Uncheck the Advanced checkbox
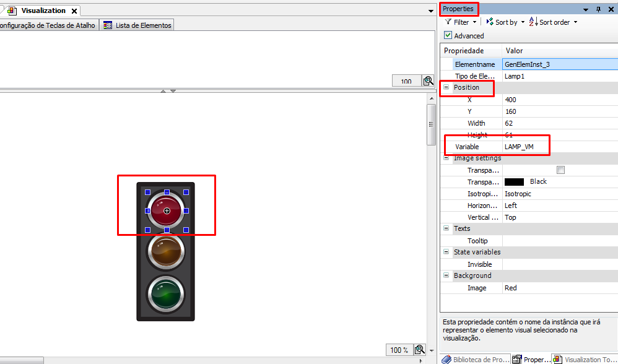 [x=448, y=36]
